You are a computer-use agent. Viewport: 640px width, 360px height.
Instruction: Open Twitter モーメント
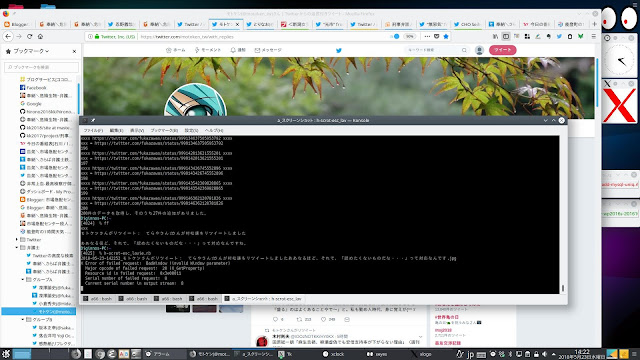[x=207, y=50]
